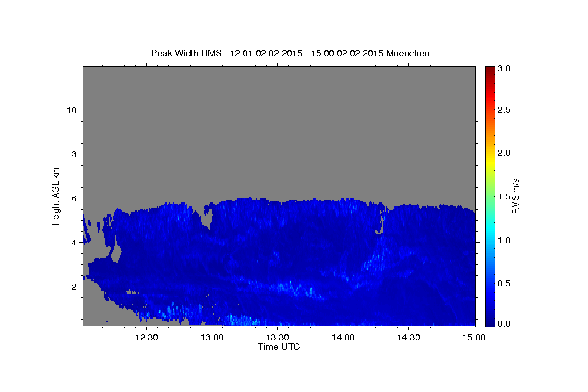588x392 pixels.
Task: Click the colorbar value 2.5
Action: pos(504,110)
